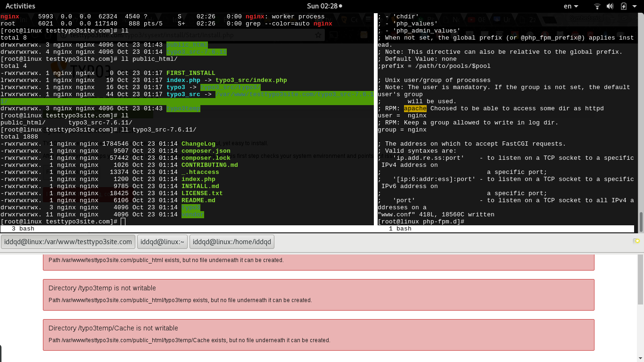
Task: Click the composer.json file entry
Action: click(206, 151)
